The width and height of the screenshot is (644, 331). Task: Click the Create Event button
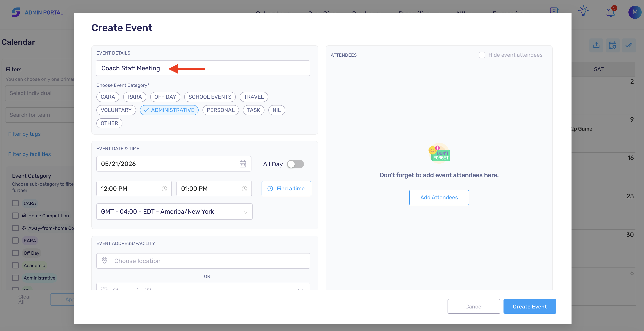[x=530, y=306]
